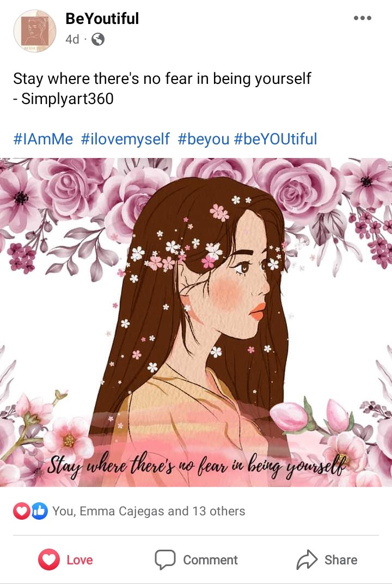The image size is (392, 584).
Task: Click the red heart reaction icon
Action: coord(22,511)
